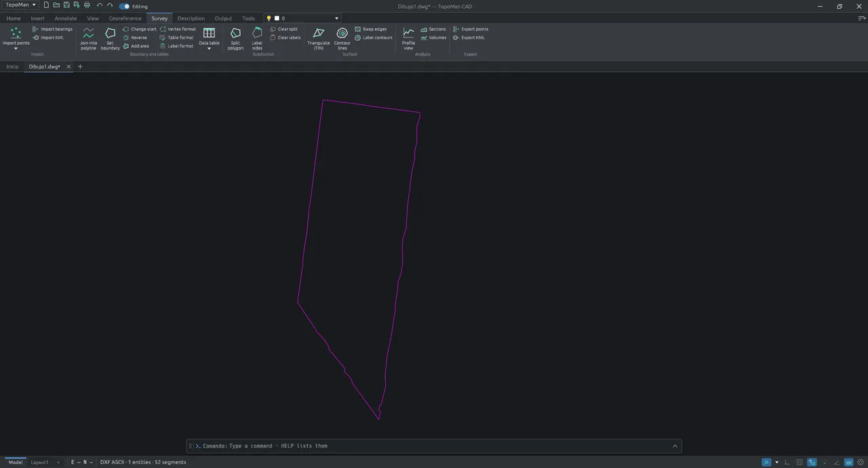Click Export points

471,29
